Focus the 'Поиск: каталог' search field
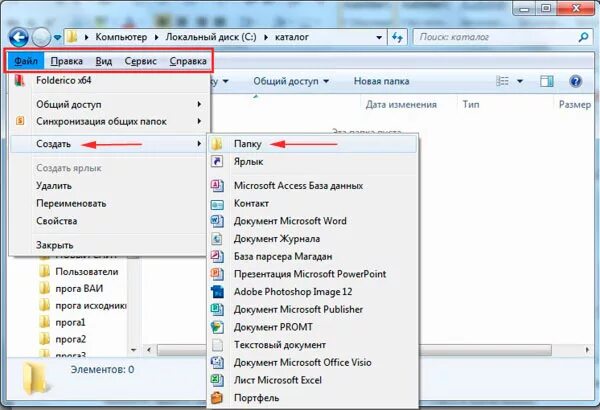600x410 pixels. [503, 37]
